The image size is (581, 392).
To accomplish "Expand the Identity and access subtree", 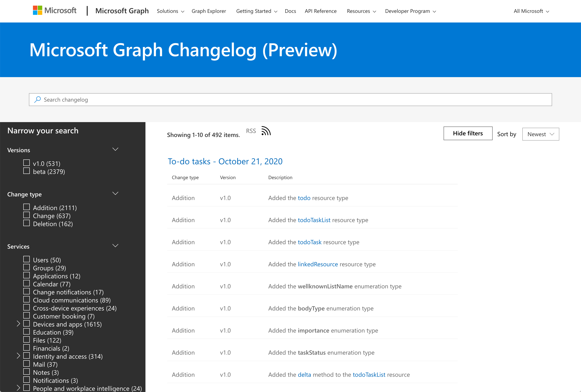I will pos(18,356).
